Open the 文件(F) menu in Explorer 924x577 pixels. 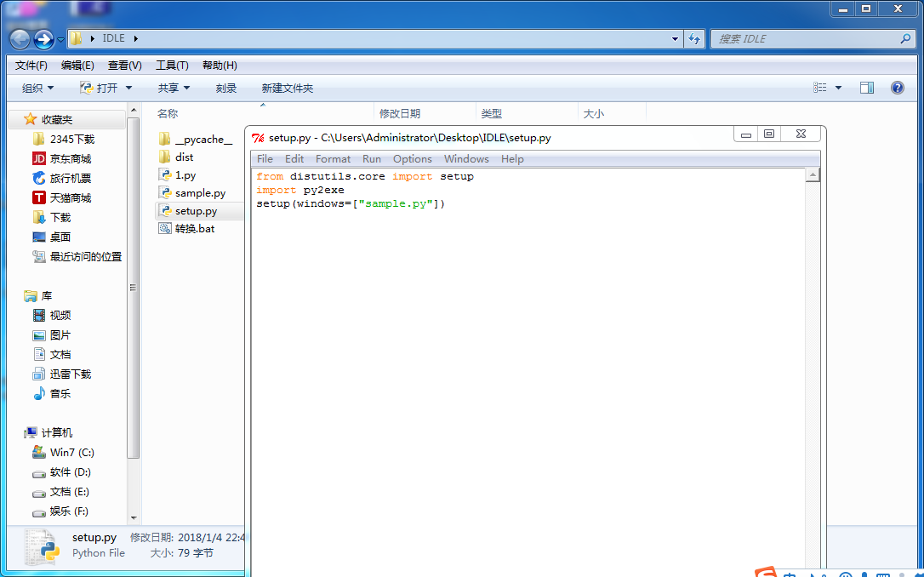31,66
